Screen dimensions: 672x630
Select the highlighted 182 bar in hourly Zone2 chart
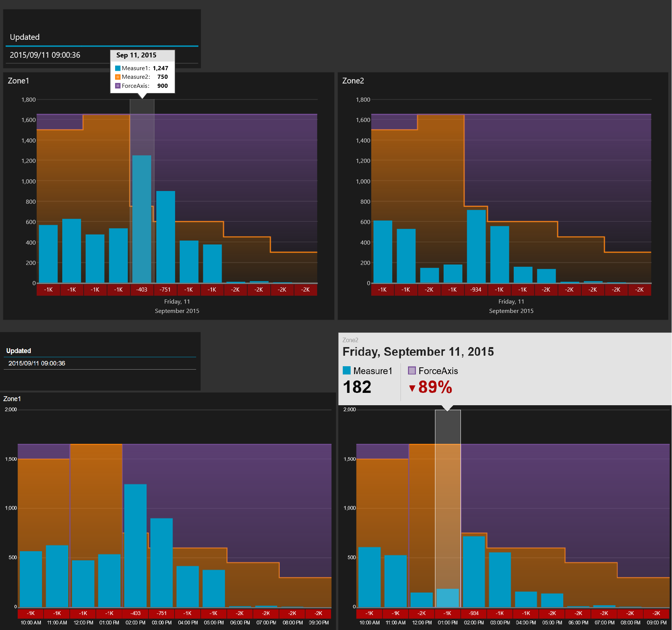click(448, 598)
